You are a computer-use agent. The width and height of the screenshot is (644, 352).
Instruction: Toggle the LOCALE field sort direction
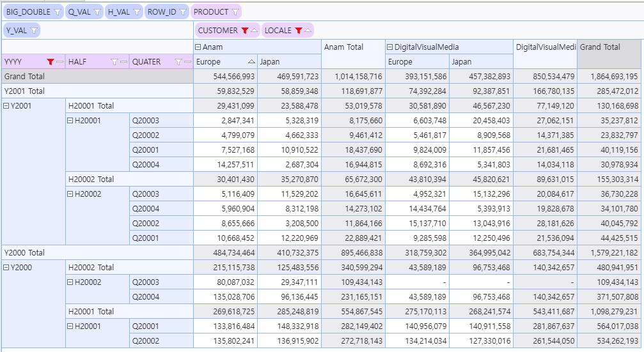(308, 31)
